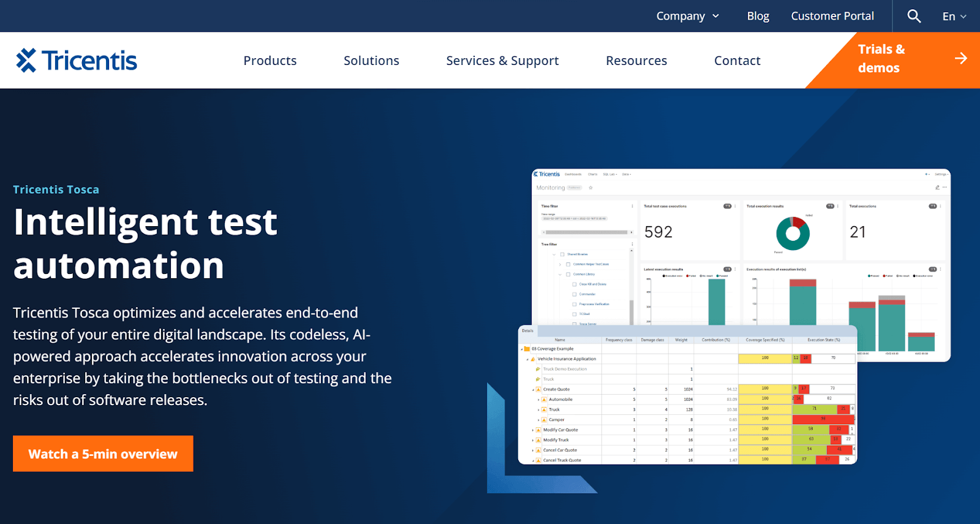
Task: Click the filter badge on Total execution results
Action: [x=830, y=206]
